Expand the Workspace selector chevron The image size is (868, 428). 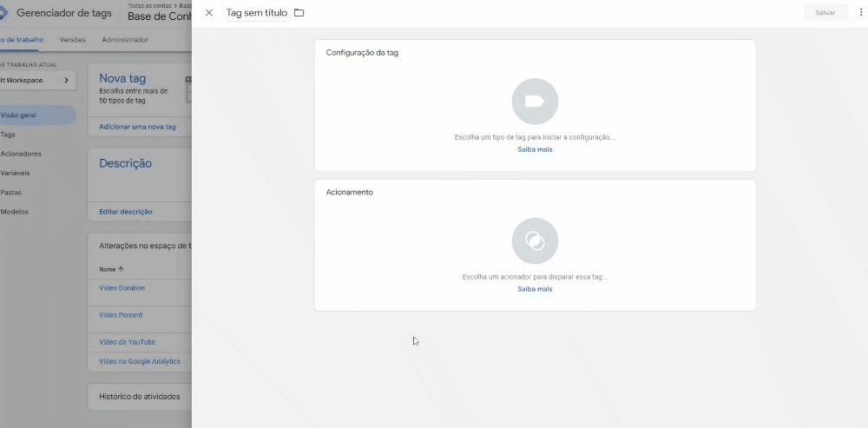67,80
